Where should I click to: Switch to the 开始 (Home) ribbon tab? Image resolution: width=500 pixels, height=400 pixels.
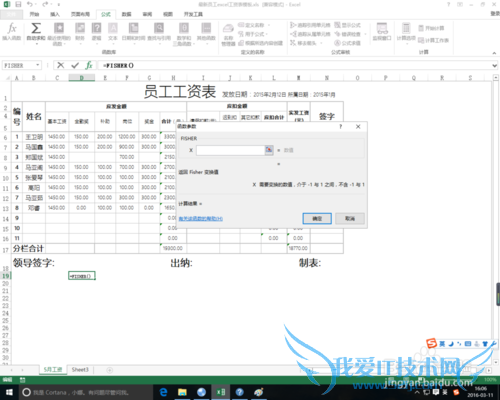(x=34, y=14)
